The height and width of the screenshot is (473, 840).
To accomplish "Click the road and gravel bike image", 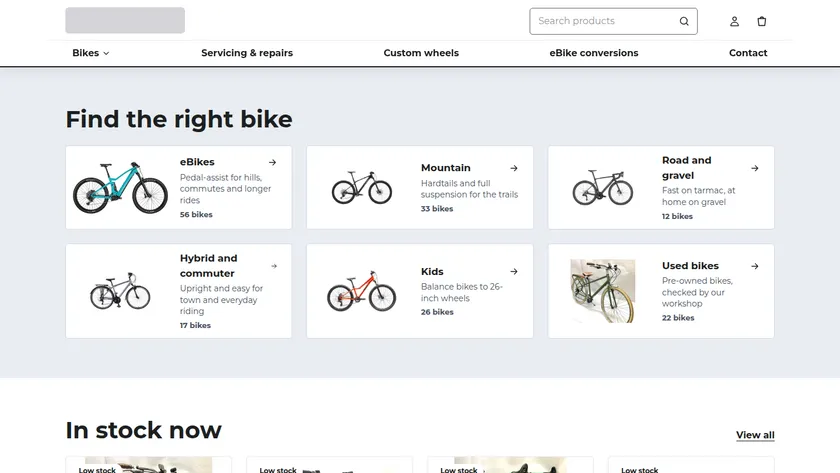I will tap(603, 187).
